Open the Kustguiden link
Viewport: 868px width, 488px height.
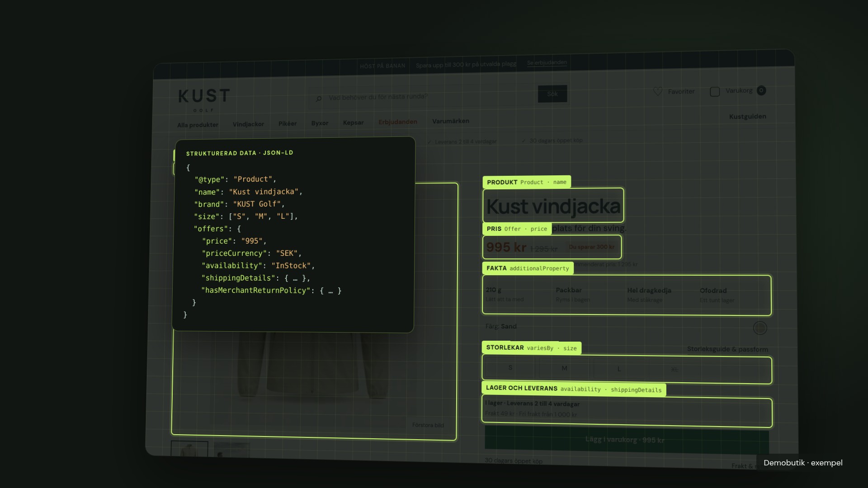(x=747, y=116)
